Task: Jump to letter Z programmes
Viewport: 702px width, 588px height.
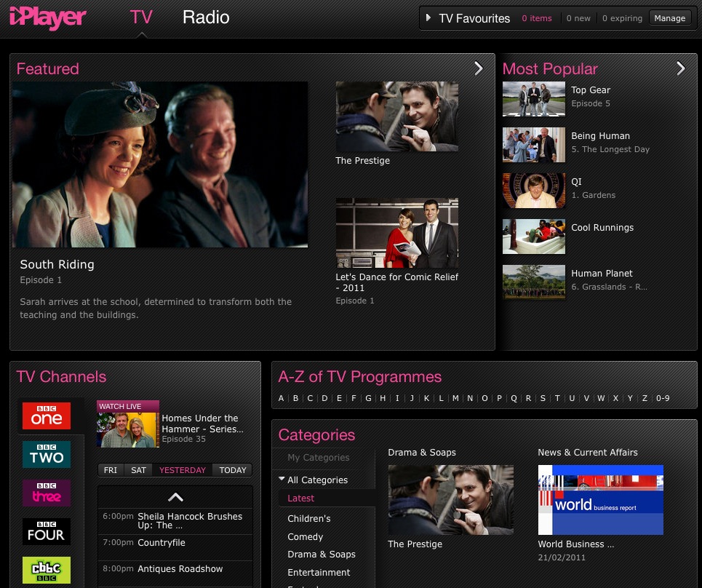Action: click(645, 398)
